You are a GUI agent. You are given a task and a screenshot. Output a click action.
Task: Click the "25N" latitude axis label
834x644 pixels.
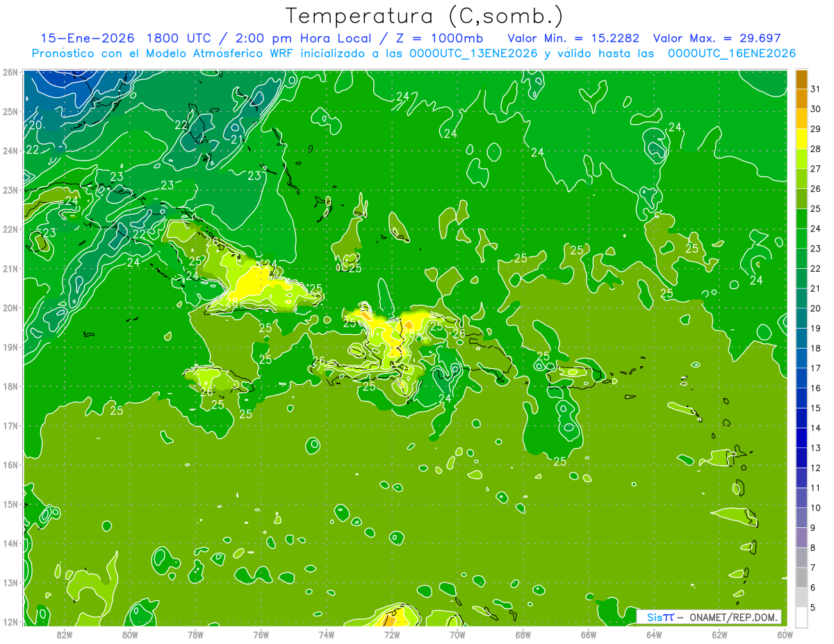tap(10, 111)
